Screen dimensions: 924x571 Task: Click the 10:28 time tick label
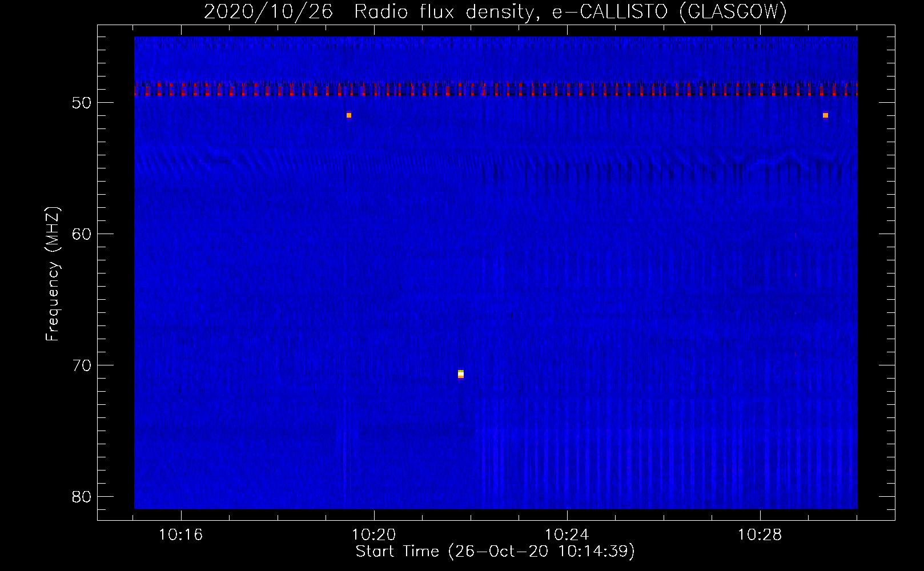coord(760,535)
